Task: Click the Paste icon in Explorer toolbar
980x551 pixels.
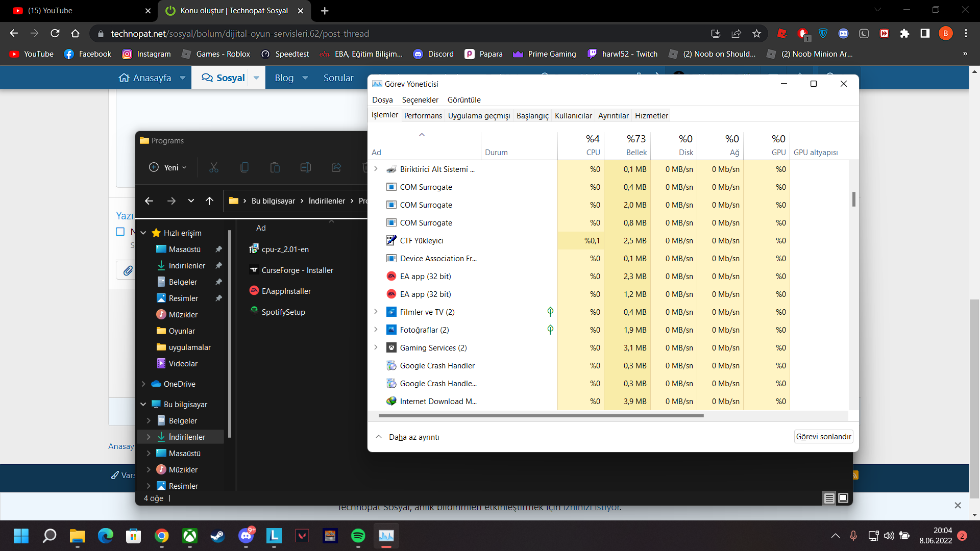Action: 275,167
